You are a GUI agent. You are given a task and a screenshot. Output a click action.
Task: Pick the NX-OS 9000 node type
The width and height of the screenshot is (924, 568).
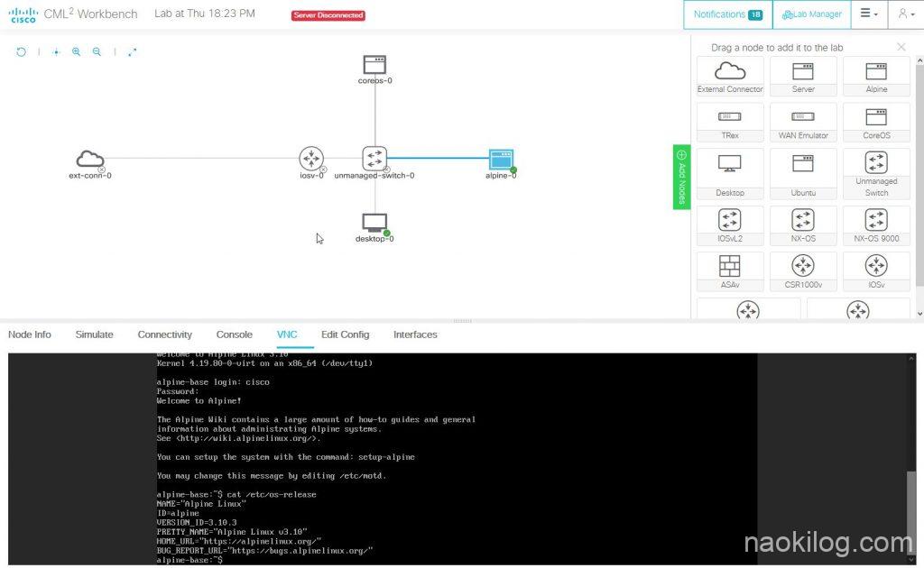876,226
